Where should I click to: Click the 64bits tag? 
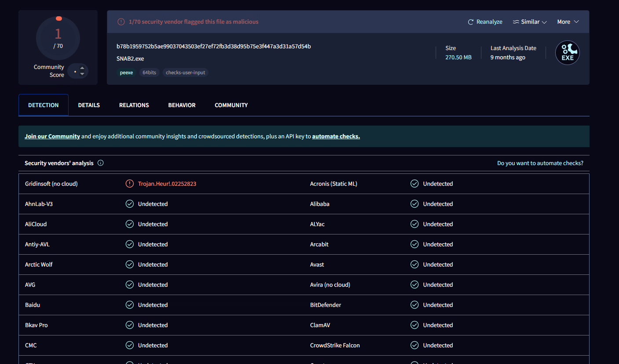pos(149,72)
